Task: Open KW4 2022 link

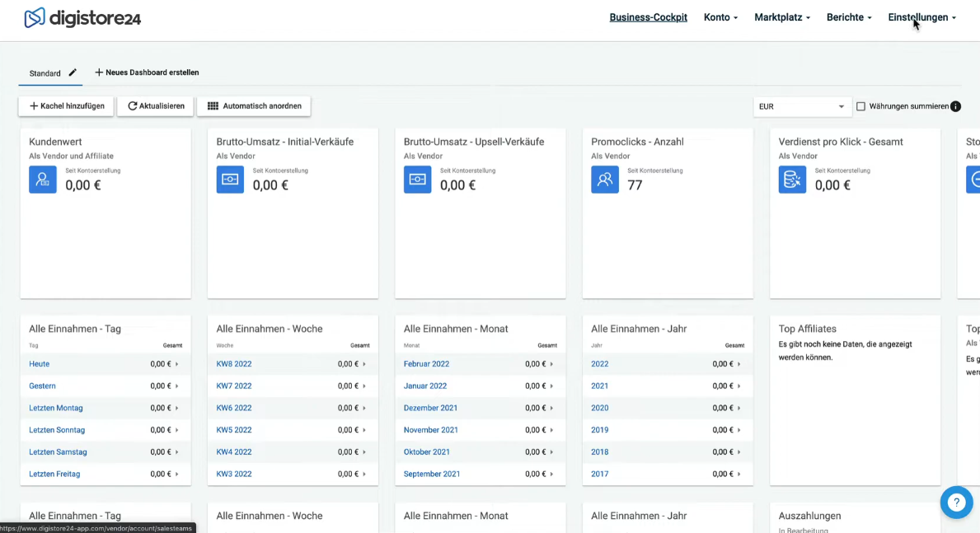Action: pos(234,451)
